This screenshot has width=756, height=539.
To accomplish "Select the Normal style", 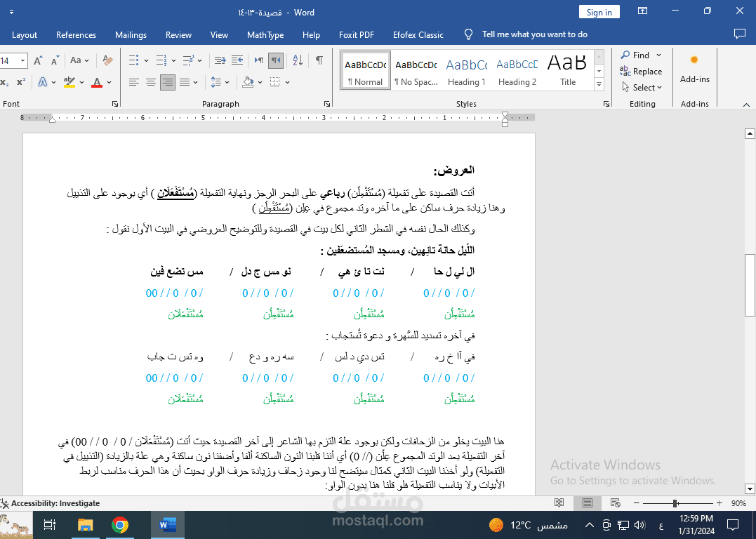I will tap(366, 70).
